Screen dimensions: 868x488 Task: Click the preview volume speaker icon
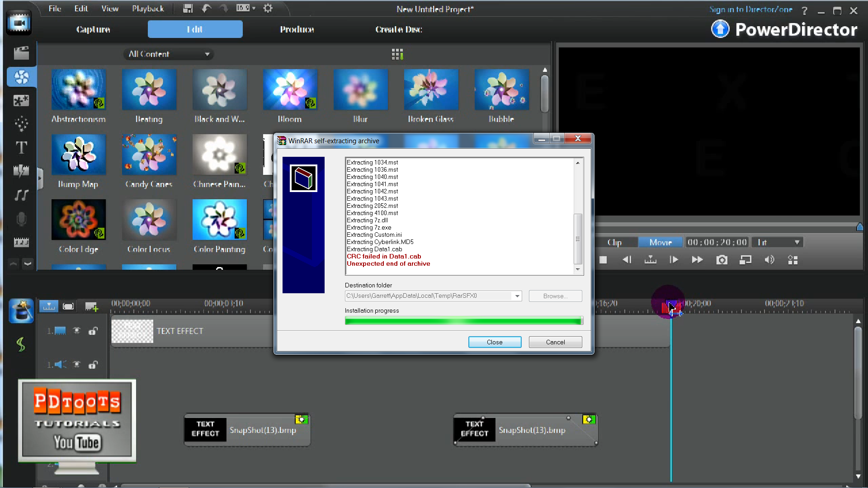point(769,260)
